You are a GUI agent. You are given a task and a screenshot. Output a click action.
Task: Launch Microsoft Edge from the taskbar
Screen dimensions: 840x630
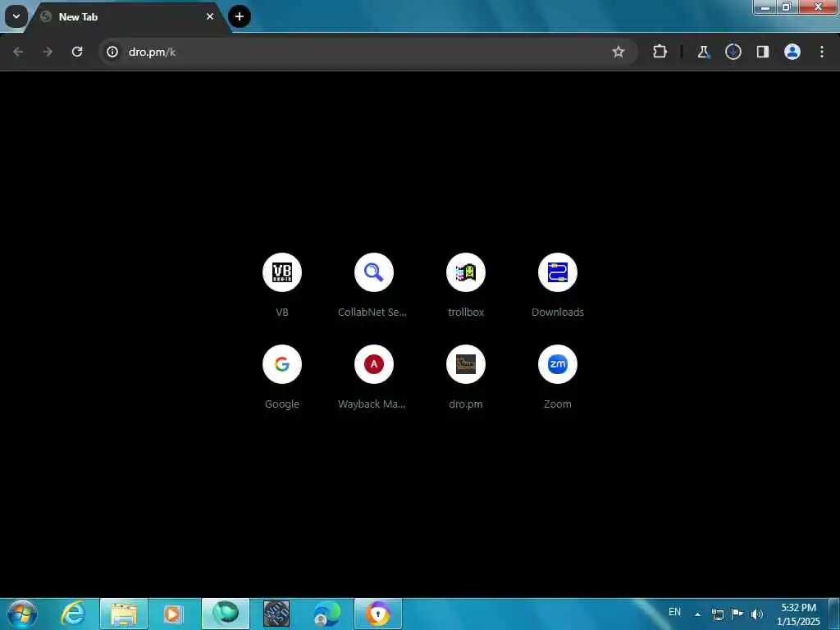click(x=326, y=614)
